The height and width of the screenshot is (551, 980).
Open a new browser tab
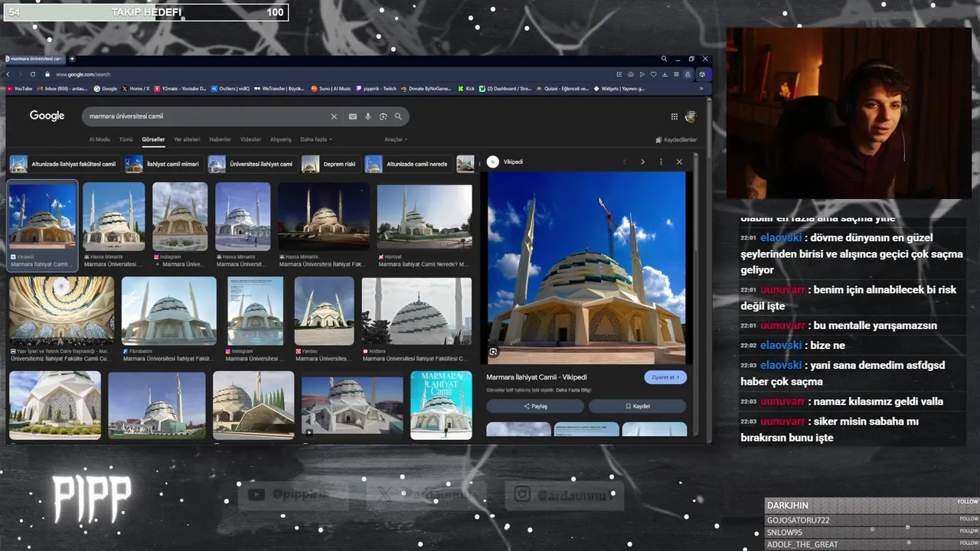pyautogui.click(x=72, y=59)
